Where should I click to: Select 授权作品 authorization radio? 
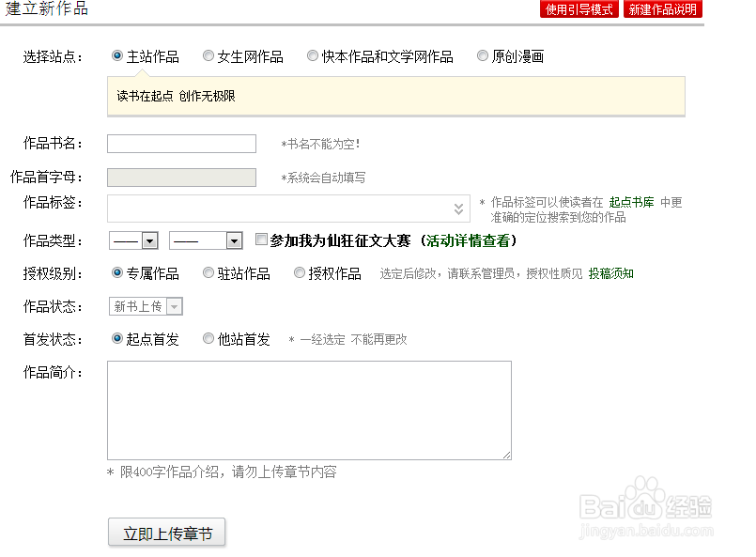tap(300, 273)
